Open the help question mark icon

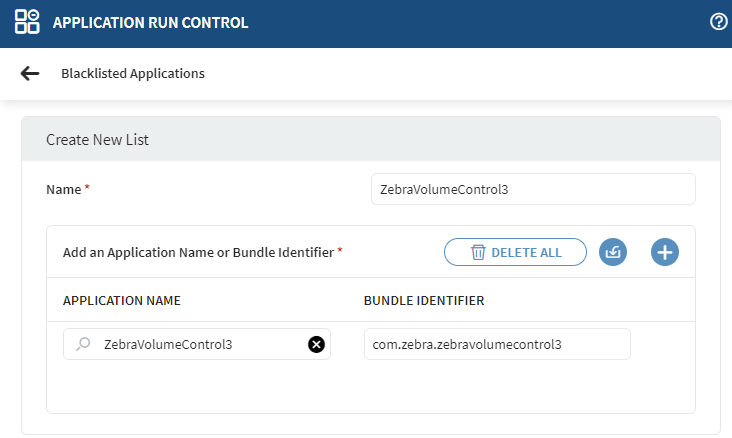click(719, 21)
